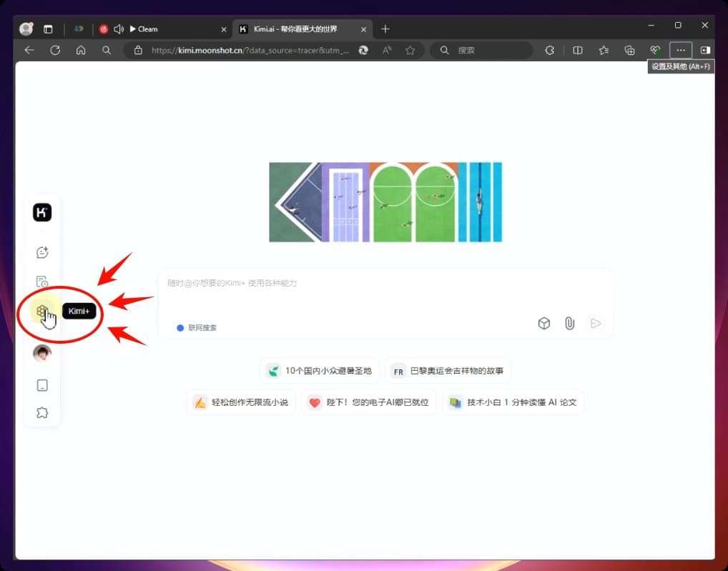Click your profile avatar in sidebar
The height and width of the screenshot is (571, 728).
click(x=41, y=353)
